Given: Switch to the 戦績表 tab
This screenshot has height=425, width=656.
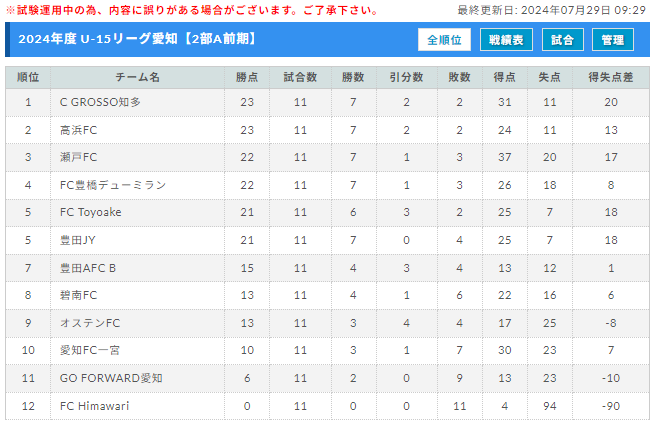Looking at the screenshot, I should pos(506,40).
